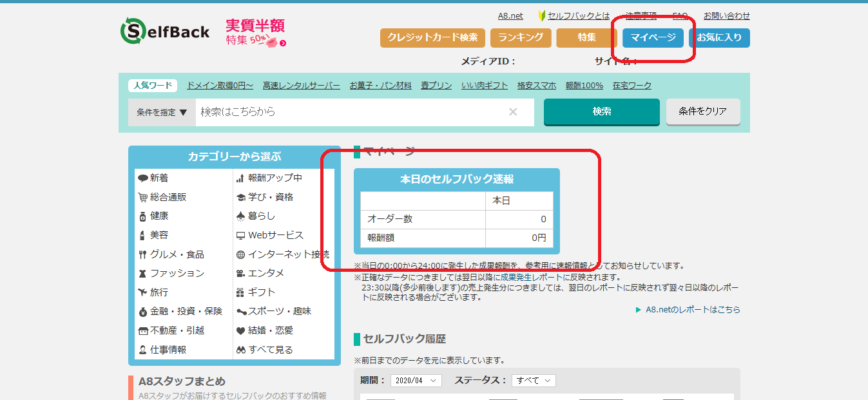Click popular word いい肉ギフト

[485, 86]
